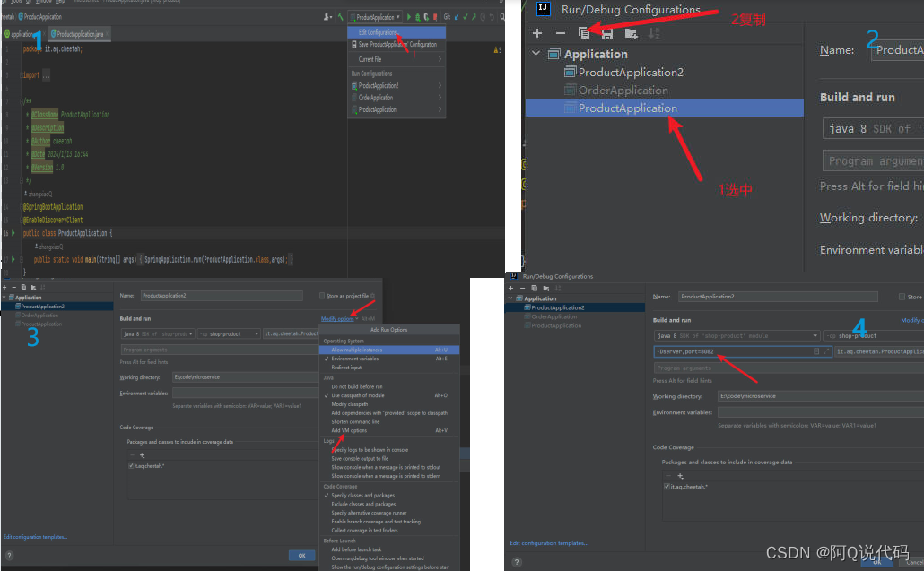
Task: Toggle it.aq.cheetah.* checkbox in the -Dserver.port dialog
Action: click(667, 486)
